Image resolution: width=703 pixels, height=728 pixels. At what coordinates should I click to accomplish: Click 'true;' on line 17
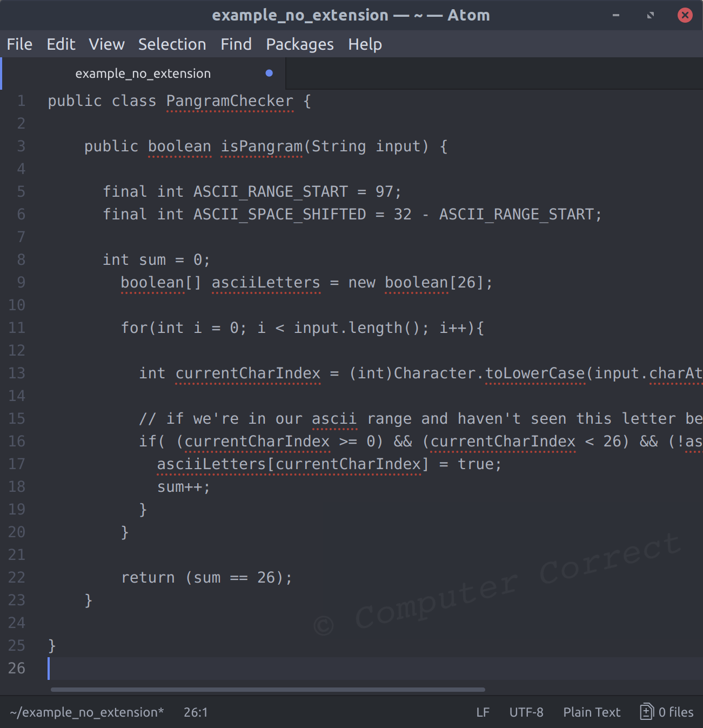480,464
